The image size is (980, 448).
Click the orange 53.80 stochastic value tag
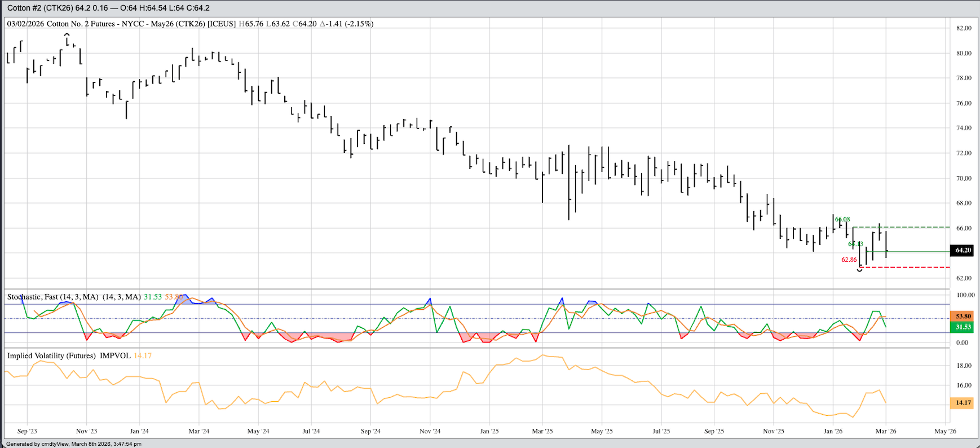[x=962, y=317]
